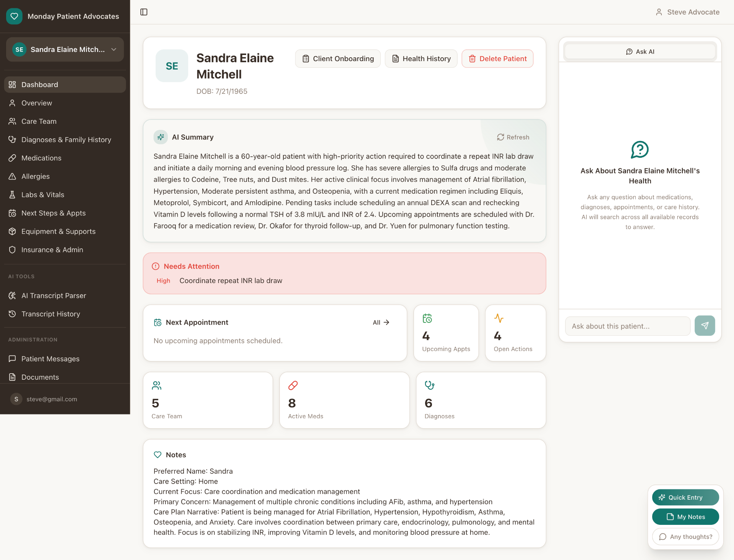Select the Ask AI tab

tap(640, 52)
